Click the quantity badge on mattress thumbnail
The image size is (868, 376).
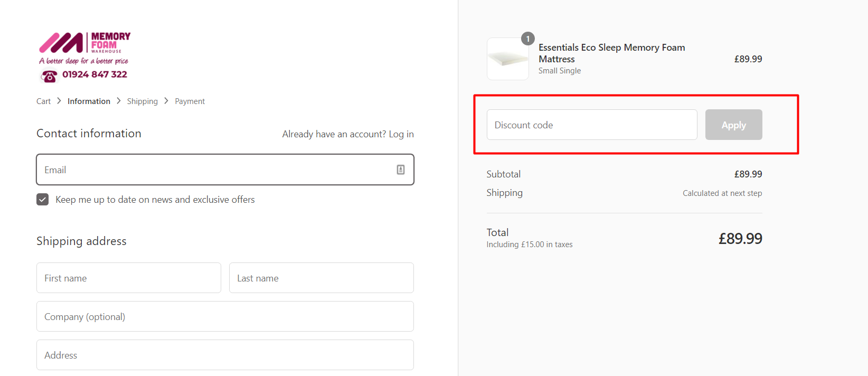[527, 39]
